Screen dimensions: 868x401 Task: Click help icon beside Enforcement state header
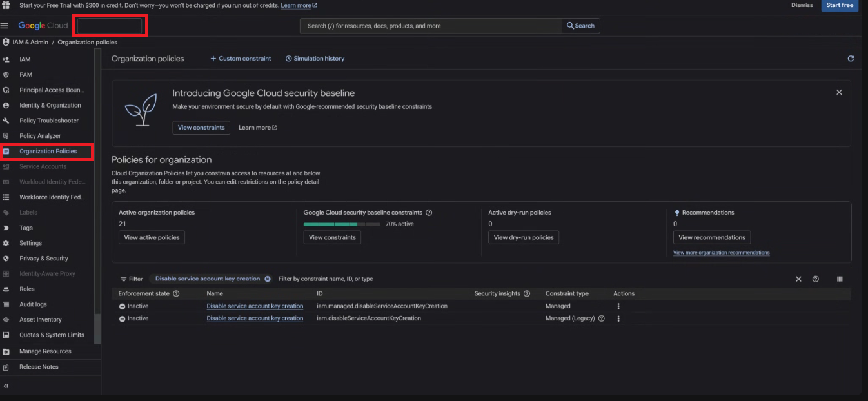tap(176, 293)
